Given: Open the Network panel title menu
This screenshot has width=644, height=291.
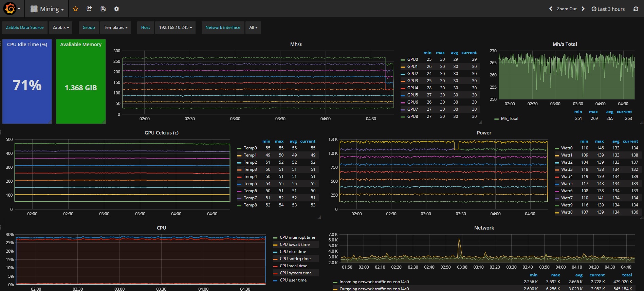Looking at the screenshot, I should [x=484, y=228].
